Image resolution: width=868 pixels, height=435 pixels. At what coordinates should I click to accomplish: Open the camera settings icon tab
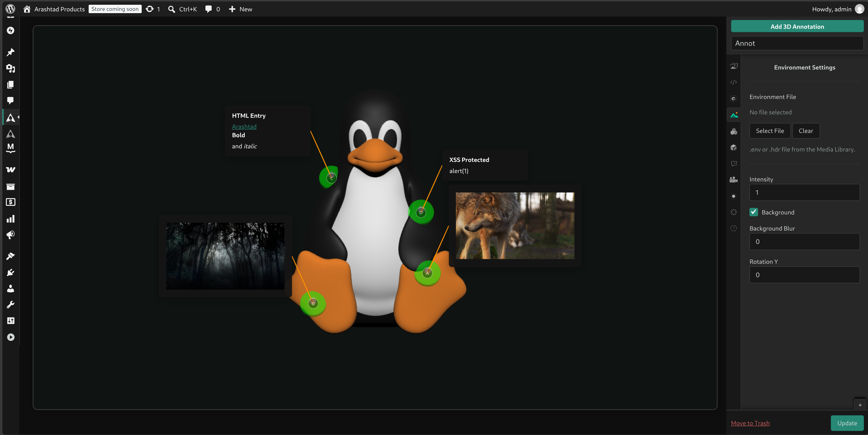(x=734, y=180)
